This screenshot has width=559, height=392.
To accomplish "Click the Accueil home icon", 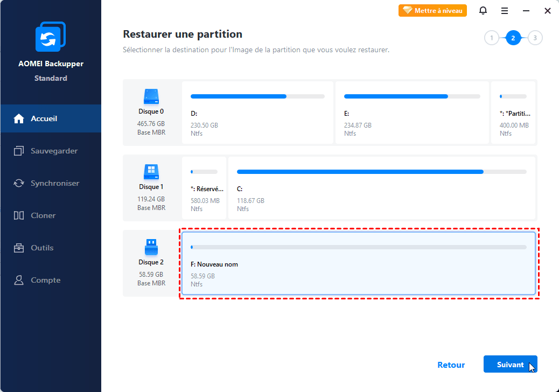I will [18, 118].
